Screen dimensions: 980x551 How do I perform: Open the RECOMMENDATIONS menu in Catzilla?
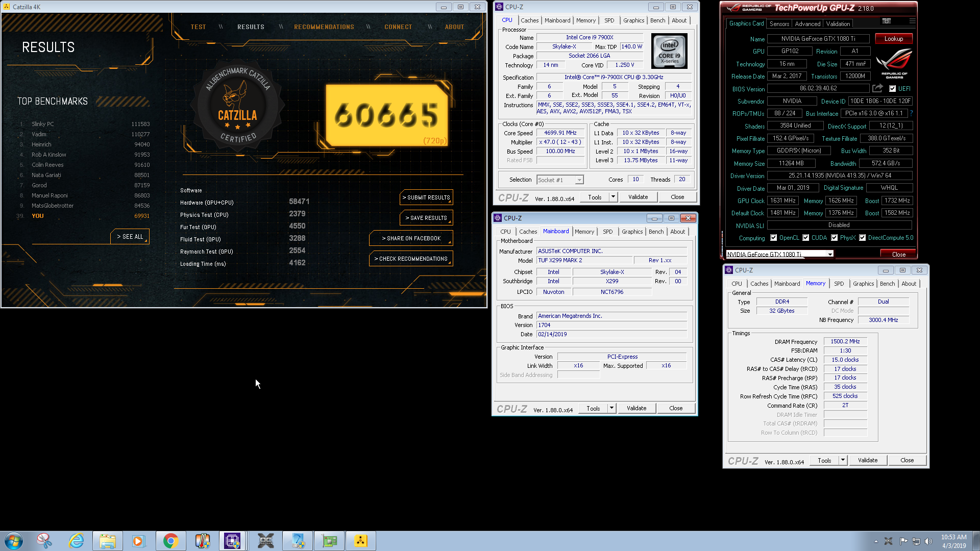pos(324,27)
